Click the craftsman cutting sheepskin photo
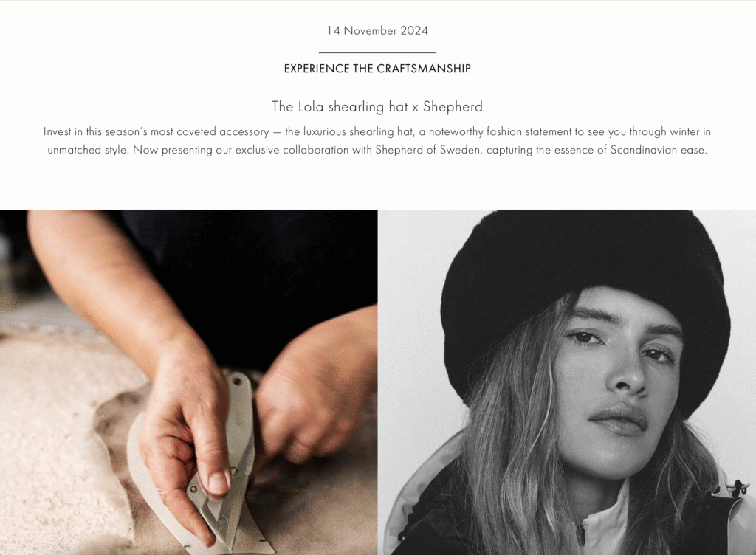 (188, 382)
